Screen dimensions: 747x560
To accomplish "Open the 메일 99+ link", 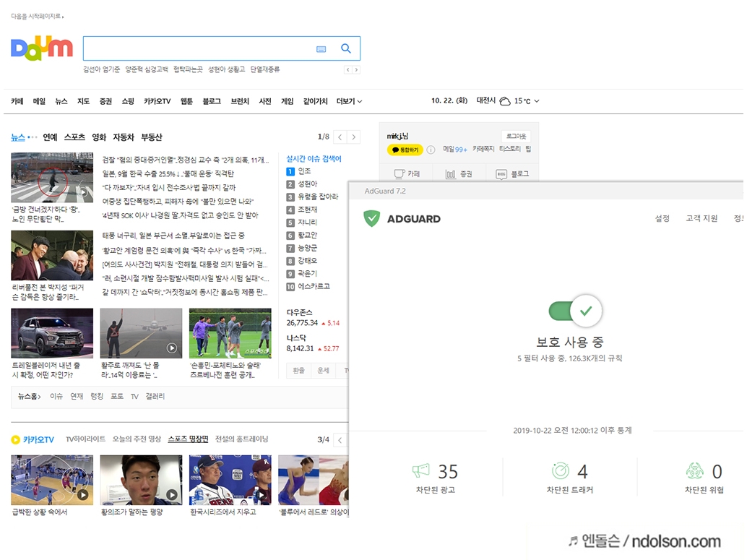I will coord(455,149).
